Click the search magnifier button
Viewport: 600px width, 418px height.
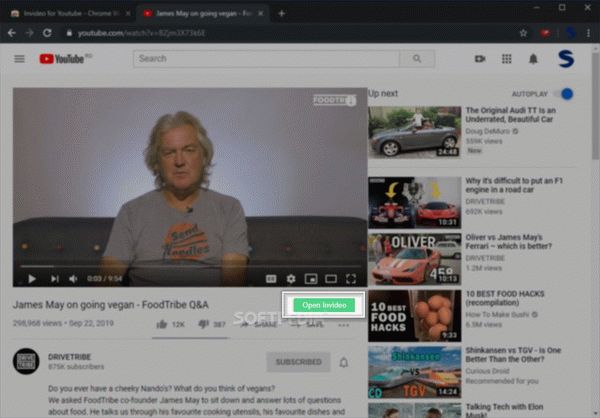click(x=417, y=59)
